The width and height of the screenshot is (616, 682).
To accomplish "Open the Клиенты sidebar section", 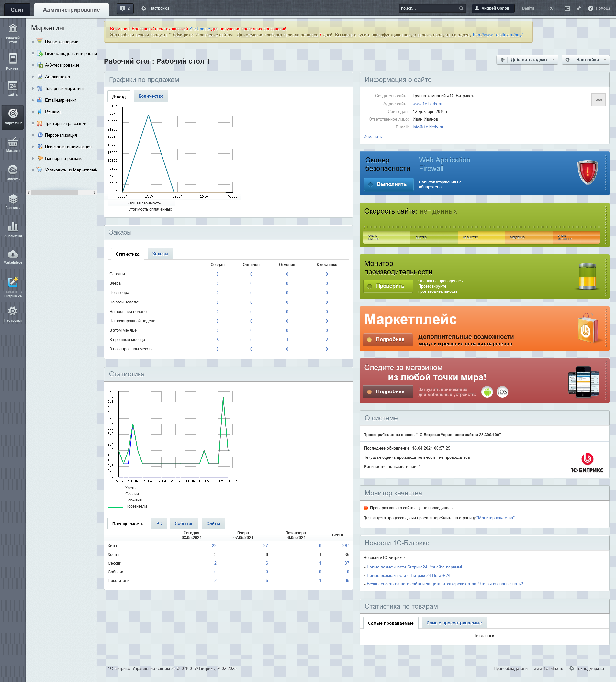I will (x=13, y=172).
